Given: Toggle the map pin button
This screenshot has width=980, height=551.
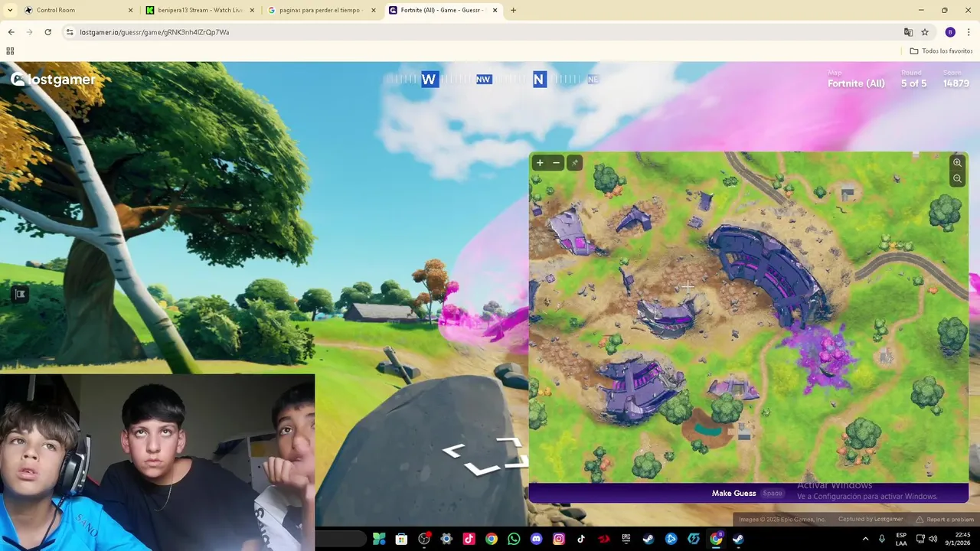Looking at the screenshot, I should [x=574, y=162].
